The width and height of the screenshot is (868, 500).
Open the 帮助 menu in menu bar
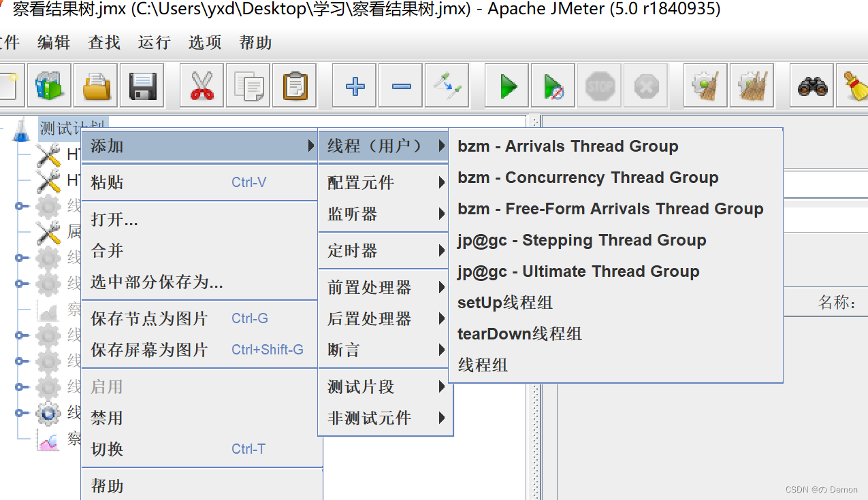[x=256, y=42]
